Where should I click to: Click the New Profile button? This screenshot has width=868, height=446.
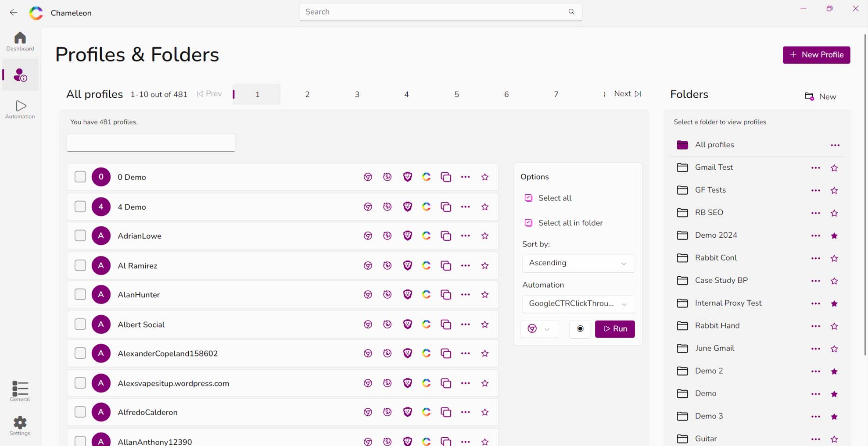[x=816, y=55]
